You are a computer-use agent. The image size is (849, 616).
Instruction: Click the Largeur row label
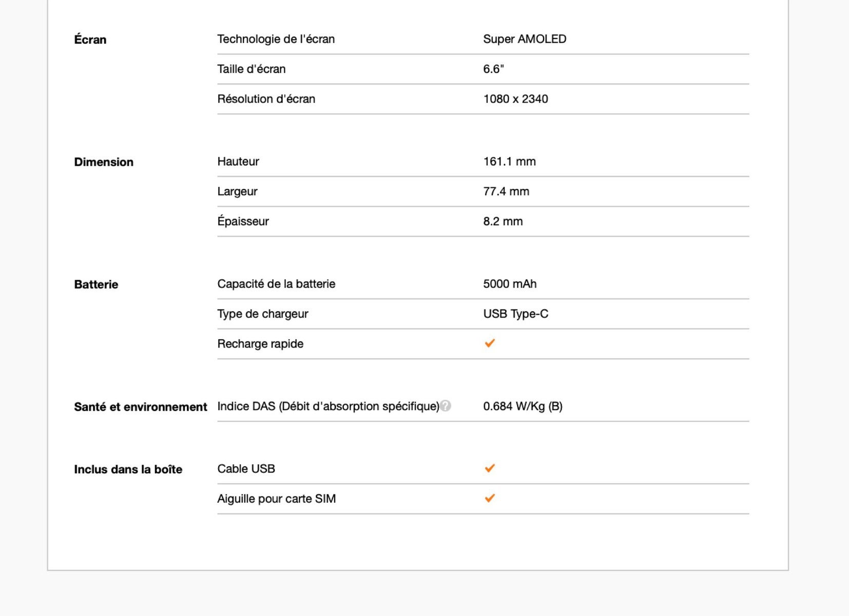tap(237, 191)
